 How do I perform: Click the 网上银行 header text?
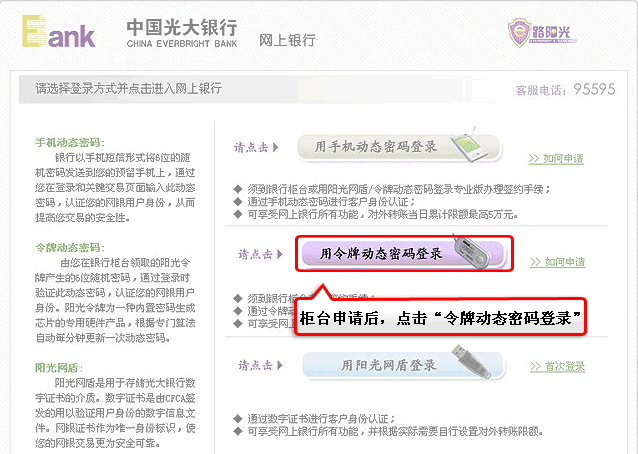pyautogui.click(x=287, y=40)
